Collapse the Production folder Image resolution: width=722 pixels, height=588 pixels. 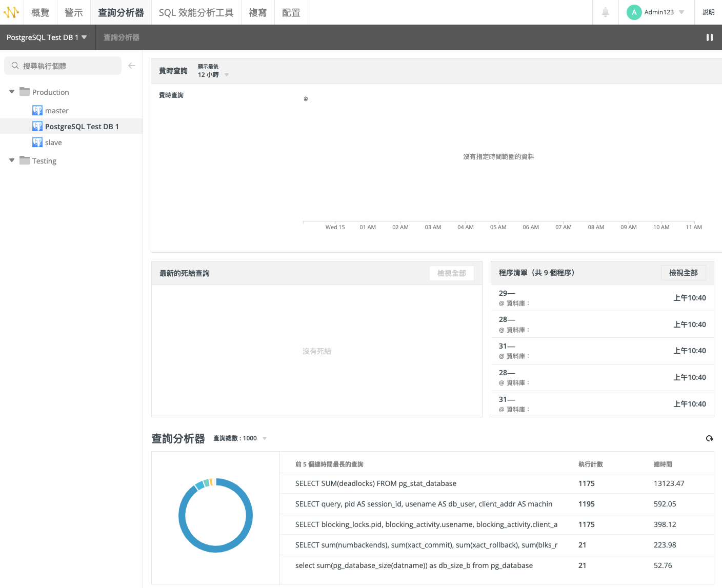click(x=11, y=92)
